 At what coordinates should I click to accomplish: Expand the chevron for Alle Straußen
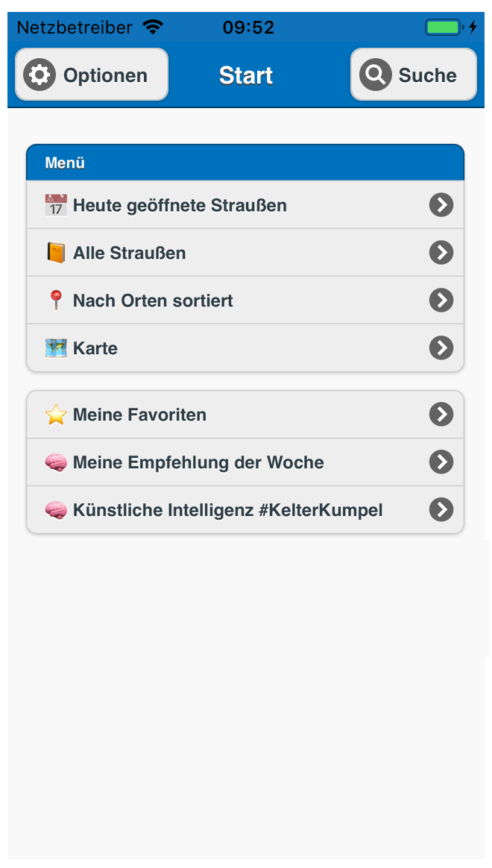coord(441,253)
